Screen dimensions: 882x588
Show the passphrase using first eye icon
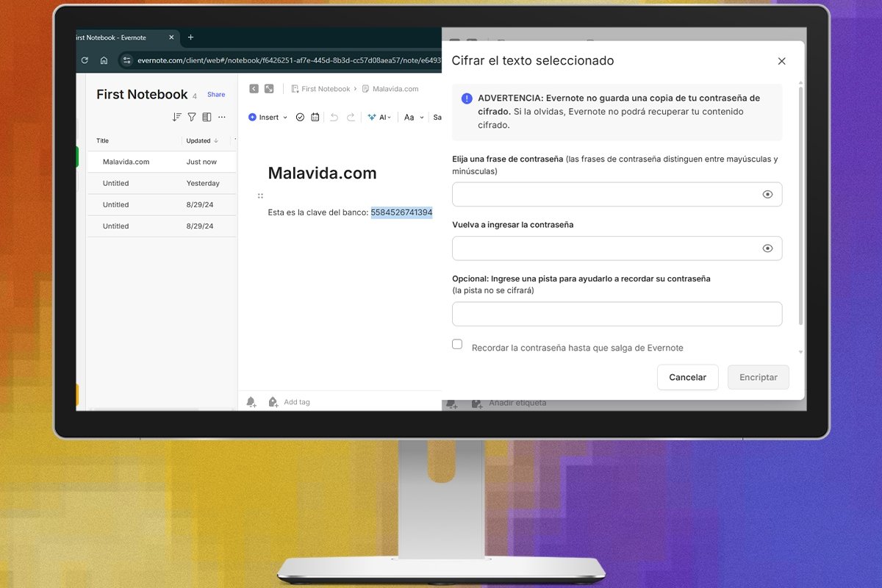[767, 195]
